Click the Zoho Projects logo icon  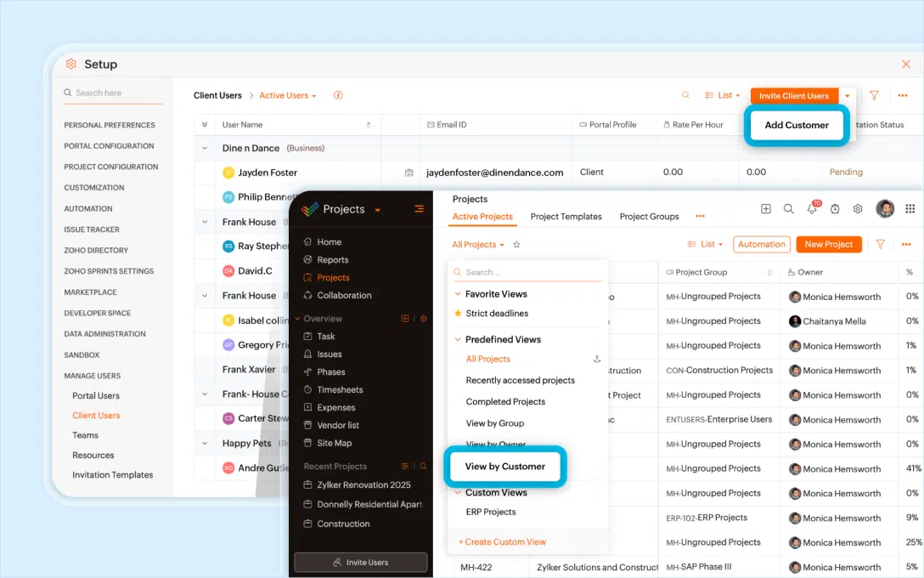310,209
